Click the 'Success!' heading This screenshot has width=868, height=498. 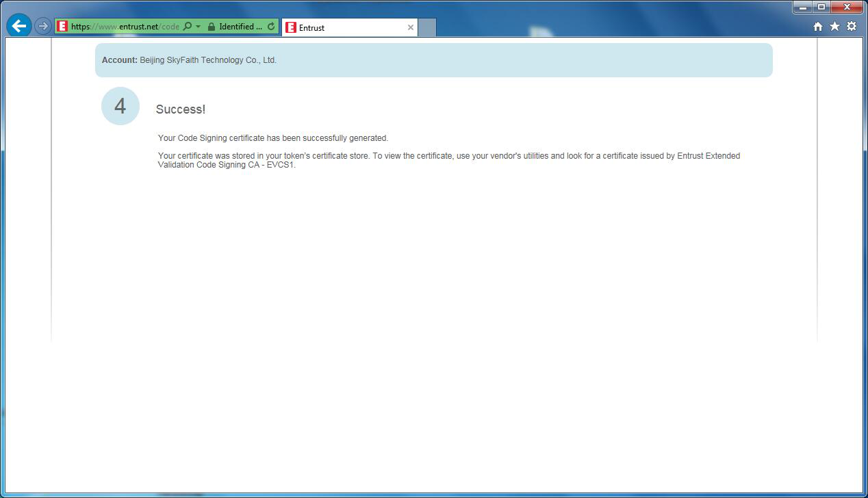pos(181,109)
